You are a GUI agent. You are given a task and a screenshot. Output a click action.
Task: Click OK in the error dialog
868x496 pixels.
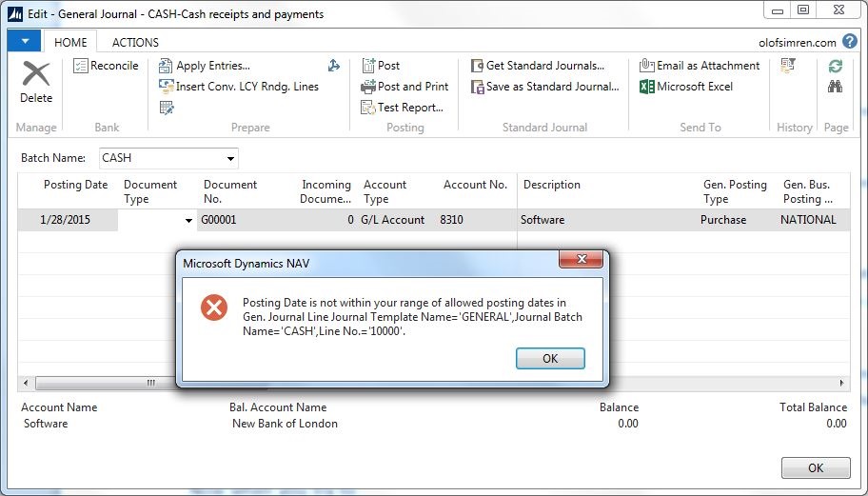click(x=550, y=358)
